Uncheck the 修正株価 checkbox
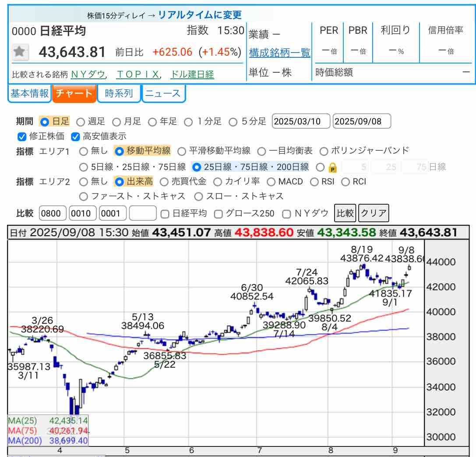The height and width of the screenshot is (457, 476). pyautogui.click(x=22, y=137)
